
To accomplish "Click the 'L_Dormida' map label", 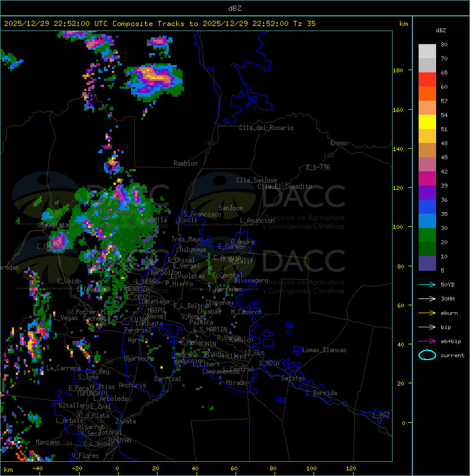I will pos(321,393).
